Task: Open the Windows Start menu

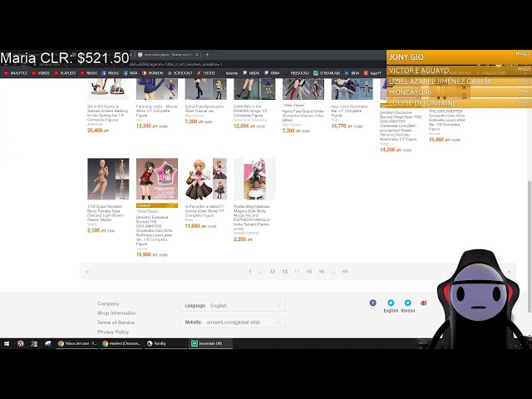Action: (7, 343)
